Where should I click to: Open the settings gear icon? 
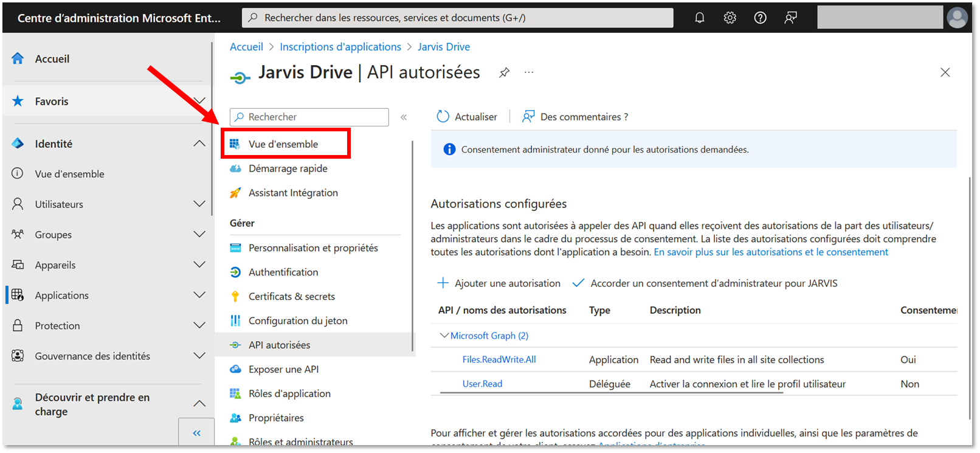(x=730, y=18)
